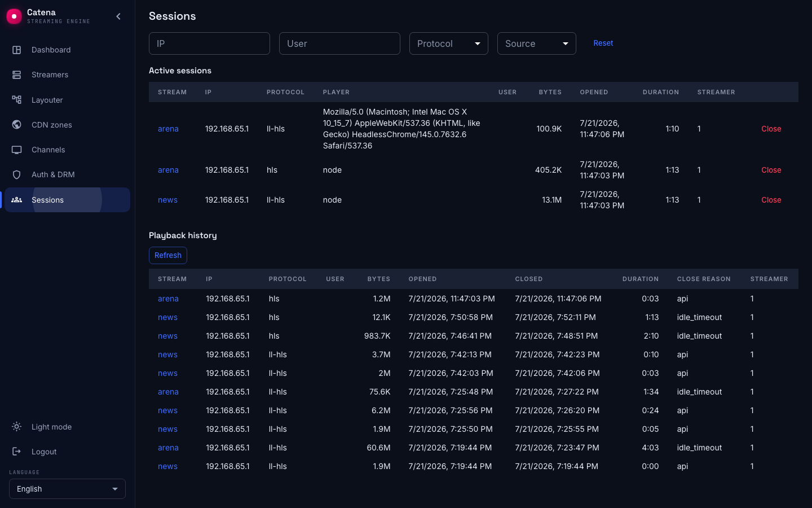Image resolution: width=812 pixels, height=508 pixels.
Task: Click the Refresh playback history button
Action: 168,255
